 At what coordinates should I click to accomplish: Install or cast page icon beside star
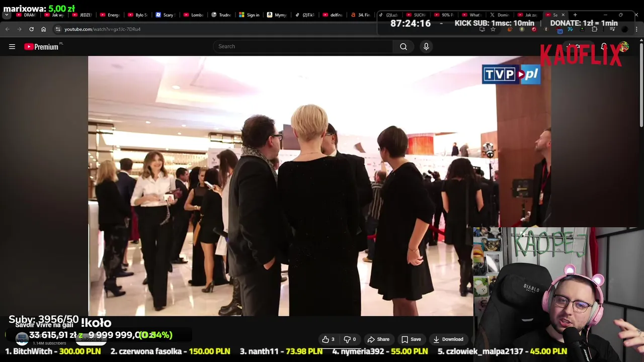[482, 29]
